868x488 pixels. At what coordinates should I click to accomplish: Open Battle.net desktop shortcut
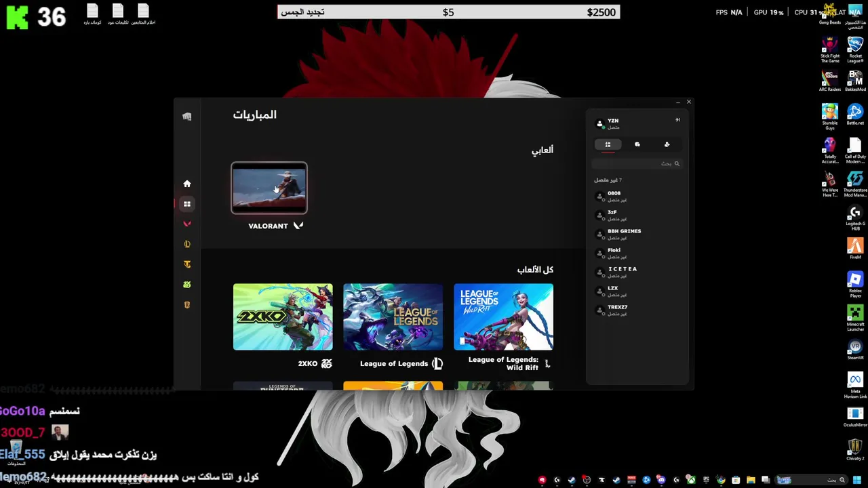point(855,114)
